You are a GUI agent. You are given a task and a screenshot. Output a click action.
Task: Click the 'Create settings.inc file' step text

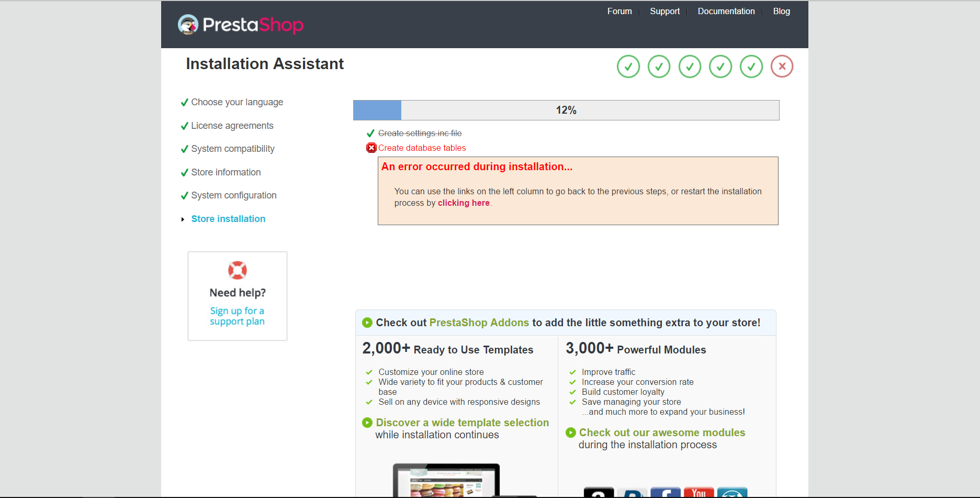(420, 134)
